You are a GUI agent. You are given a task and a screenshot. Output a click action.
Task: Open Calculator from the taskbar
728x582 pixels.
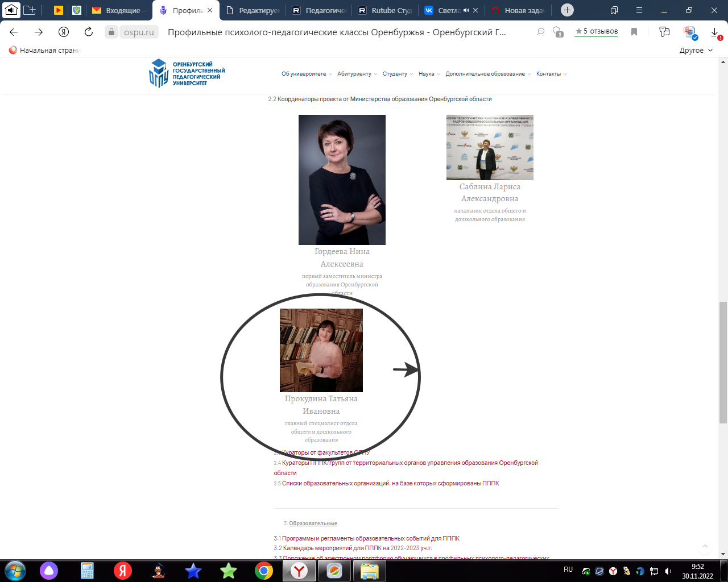click(x=87, y=571)
